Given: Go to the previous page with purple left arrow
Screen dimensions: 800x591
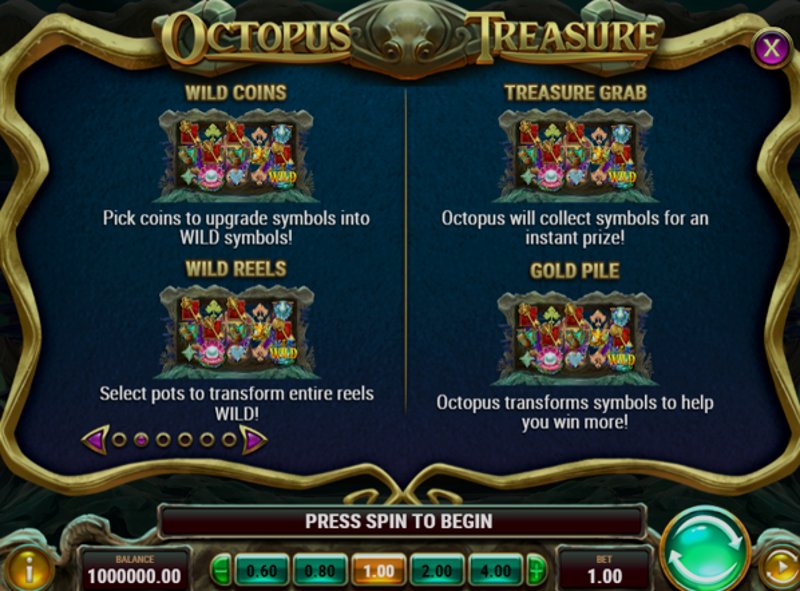Looking at the screenshot, I should [x=96, y=439].
